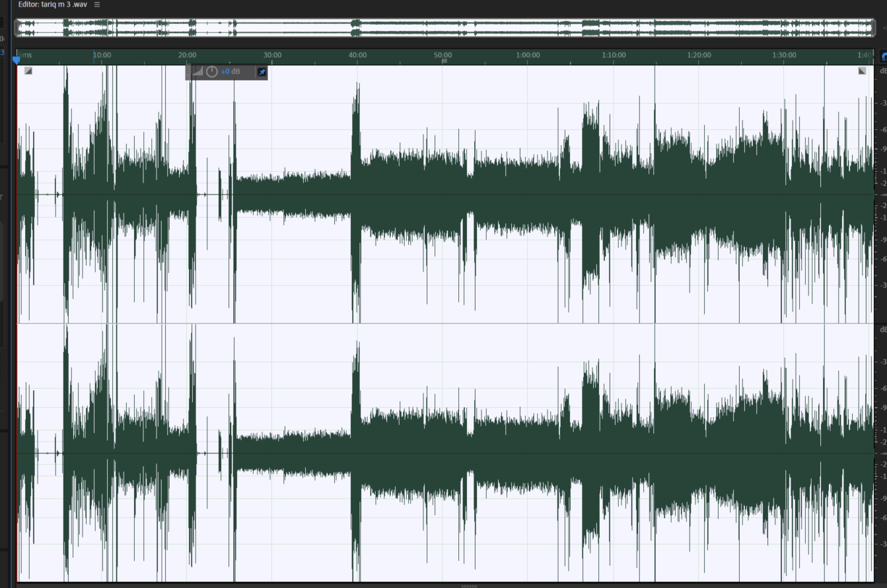Click the level meter bars icon in the HUD
The width and height of the screenshot is (887, 588).
198,72
